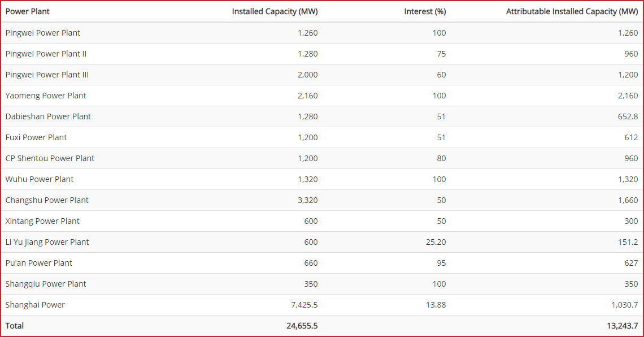Select the Pingwei Power Plant III name
The image size is (644, 337).
47,75
